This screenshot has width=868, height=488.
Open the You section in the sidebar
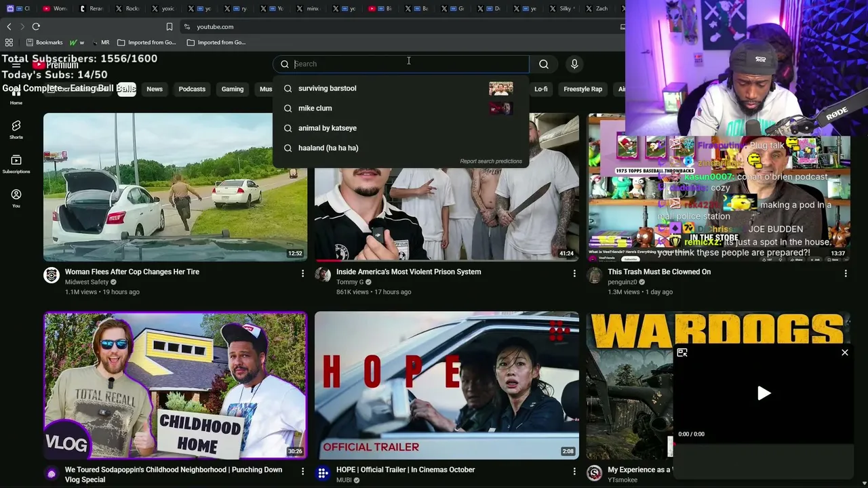point(16,198)
